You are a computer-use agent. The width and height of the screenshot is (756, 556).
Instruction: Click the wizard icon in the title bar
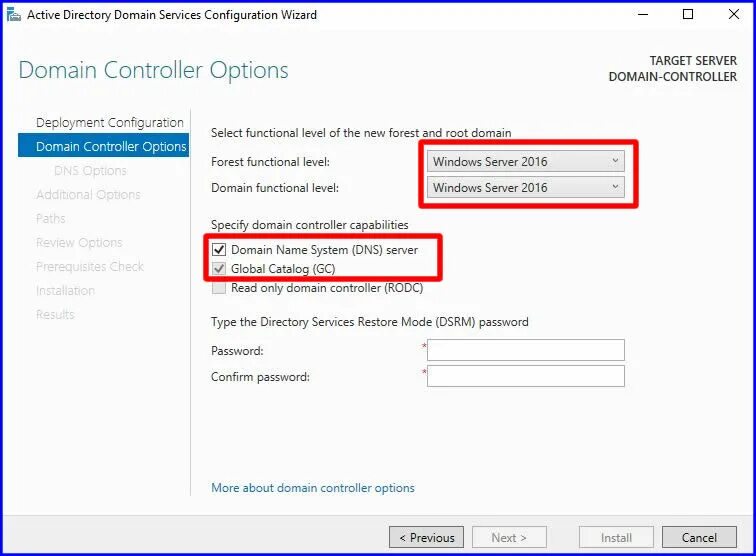click(x=14, y=15)
